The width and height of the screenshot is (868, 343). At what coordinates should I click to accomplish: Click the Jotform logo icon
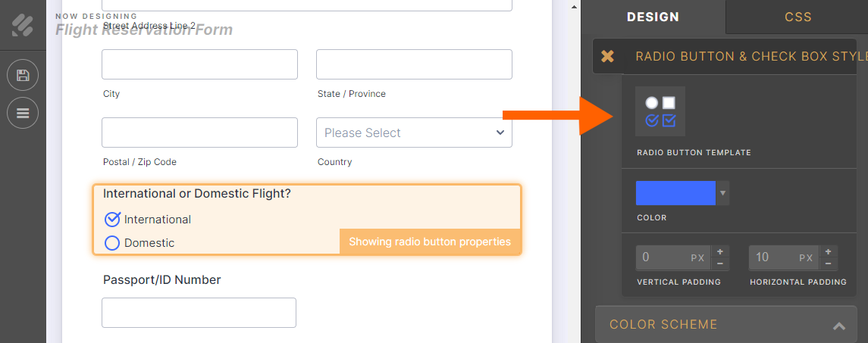tap(23, 25)
